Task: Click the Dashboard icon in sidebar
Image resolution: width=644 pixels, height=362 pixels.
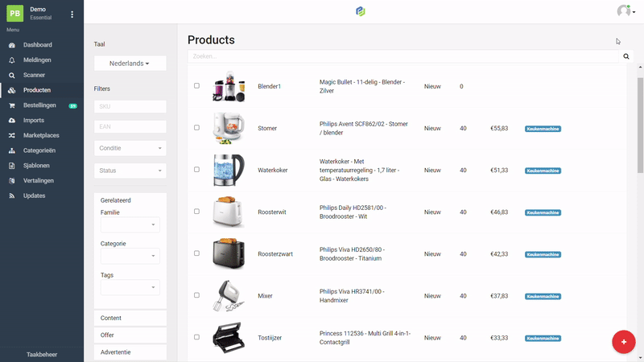Action: pos(11,45)
